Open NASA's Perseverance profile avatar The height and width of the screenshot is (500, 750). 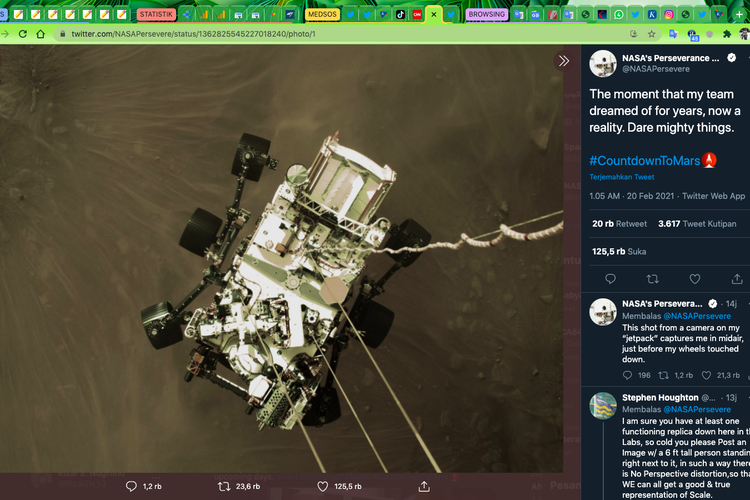click(x=603, y=64)
